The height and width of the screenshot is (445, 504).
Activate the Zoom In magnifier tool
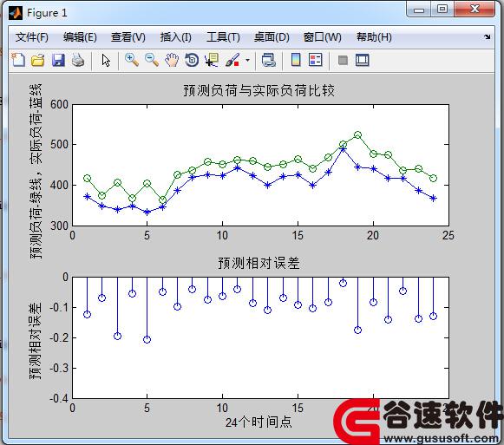click(132, 60)
